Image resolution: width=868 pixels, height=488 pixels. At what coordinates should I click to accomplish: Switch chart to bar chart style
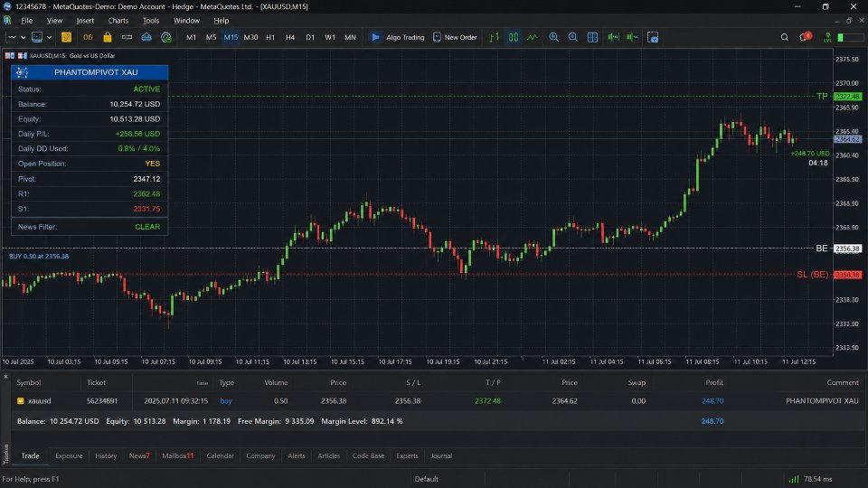[x=495, y=37]
